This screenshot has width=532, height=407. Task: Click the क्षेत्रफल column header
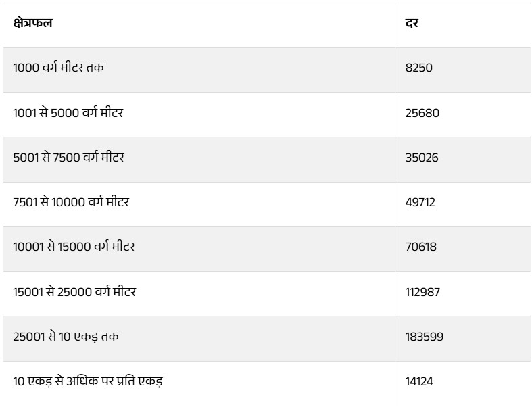pos(32,23)
